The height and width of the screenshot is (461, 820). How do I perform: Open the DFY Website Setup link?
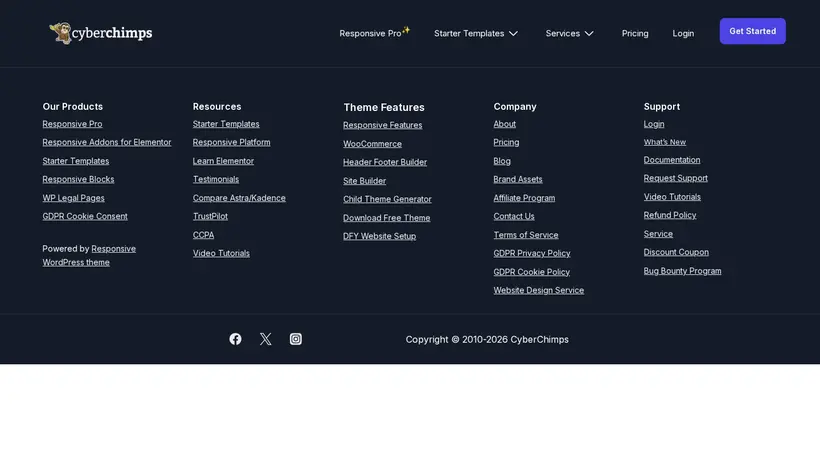(380, 236)
